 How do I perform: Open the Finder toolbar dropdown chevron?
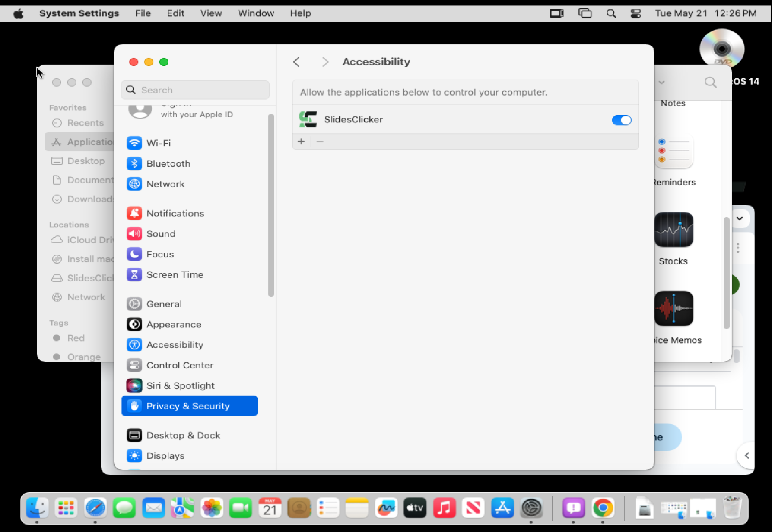click(662, 82)
